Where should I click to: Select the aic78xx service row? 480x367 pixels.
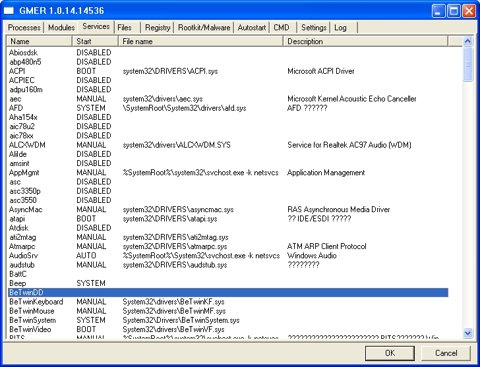[x=228, y=136]
